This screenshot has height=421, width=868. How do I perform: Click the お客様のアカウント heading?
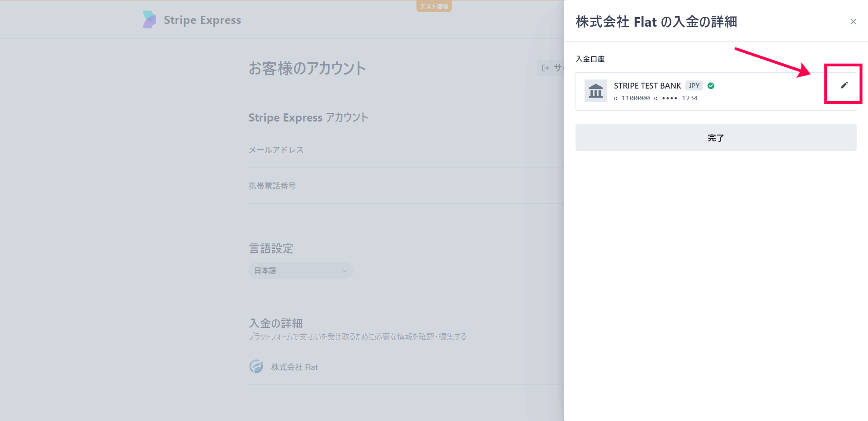point(307,69)
